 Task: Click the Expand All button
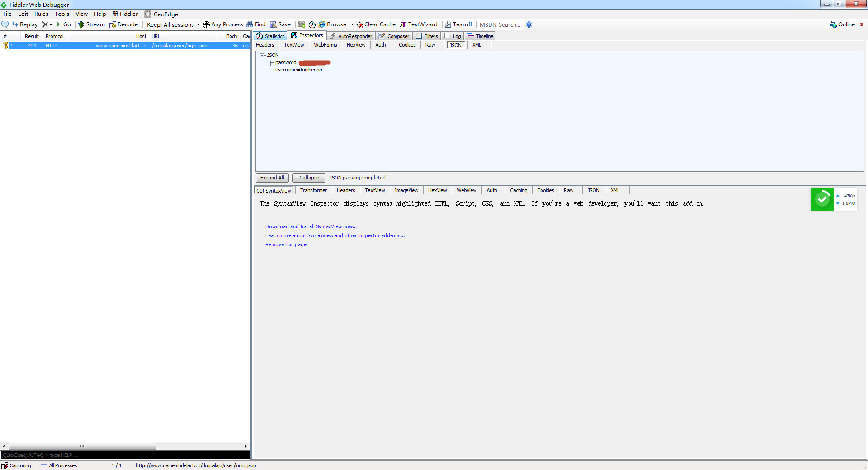[272, 178]
